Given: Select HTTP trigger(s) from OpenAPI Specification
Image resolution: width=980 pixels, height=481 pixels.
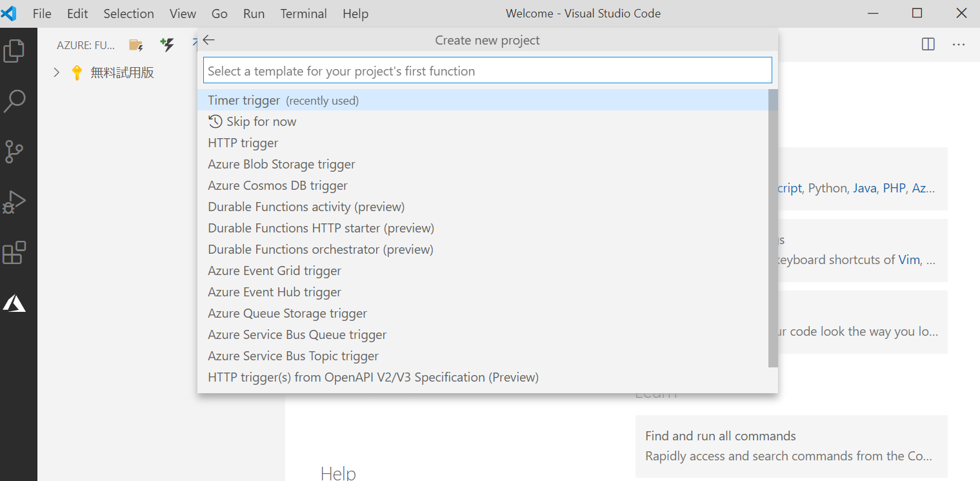Looking at the screenshot, I should [x=483, y=377].
